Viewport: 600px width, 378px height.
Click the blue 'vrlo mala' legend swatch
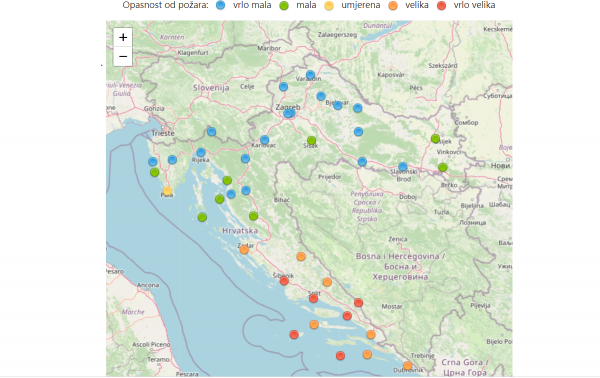(x=220, y=5)
